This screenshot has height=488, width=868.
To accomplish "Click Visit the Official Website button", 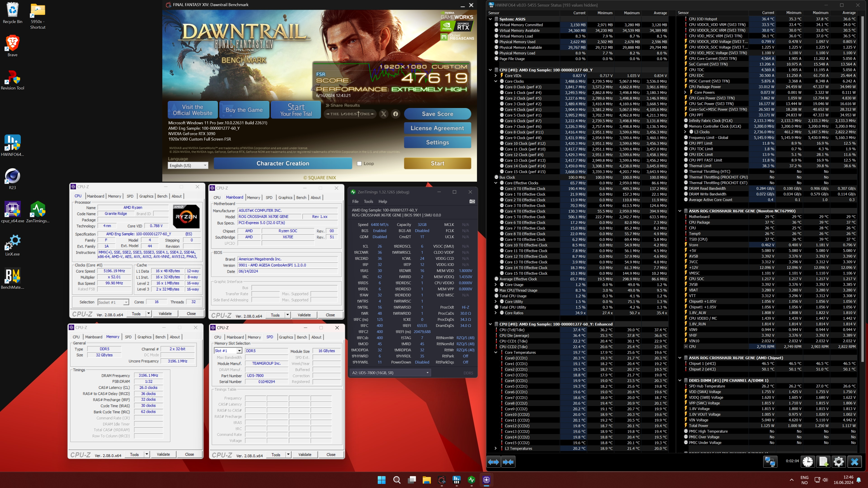I will pos(193,110).
